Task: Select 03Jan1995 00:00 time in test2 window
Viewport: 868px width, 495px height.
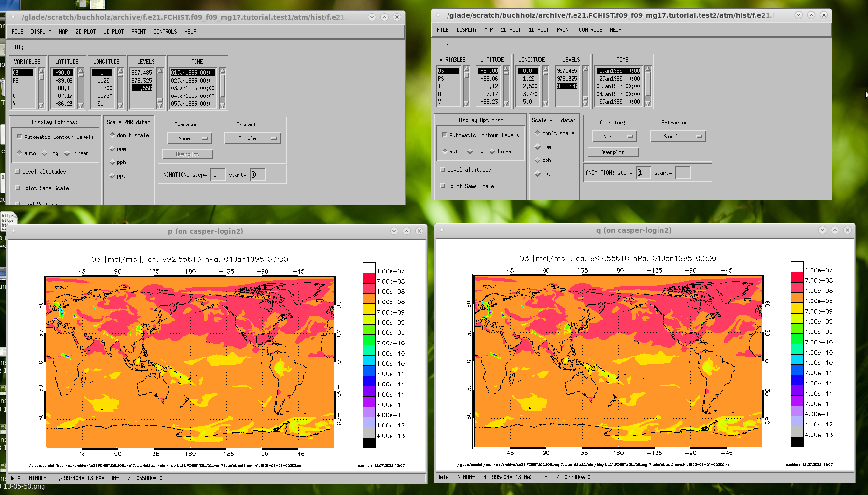Action: click(618, 86)
